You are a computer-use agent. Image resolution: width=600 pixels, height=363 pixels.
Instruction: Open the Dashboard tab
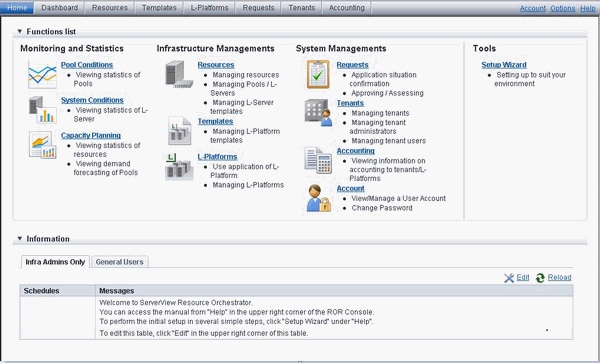(x=59, y=8)
